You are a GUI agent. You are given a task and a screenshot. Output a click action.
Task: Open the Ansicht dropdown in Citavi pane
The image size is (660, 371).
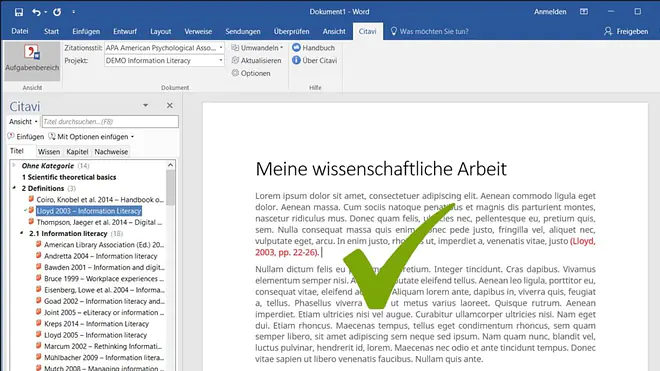click(x=23, y=122)
